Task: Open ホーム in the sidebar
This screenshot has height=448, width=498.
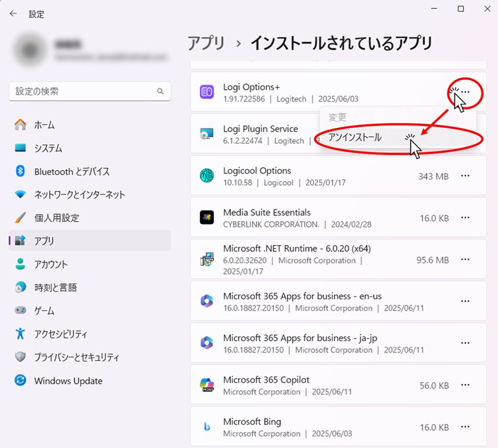Action: [x=90, y=125]
